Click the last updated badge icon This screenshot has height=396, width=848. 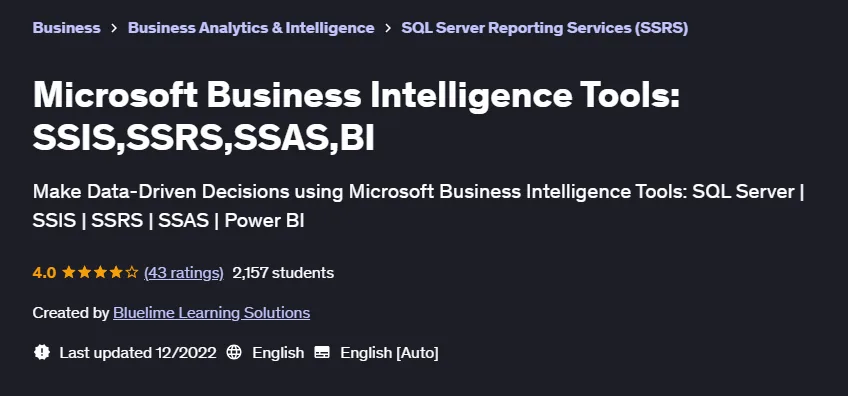42,353
